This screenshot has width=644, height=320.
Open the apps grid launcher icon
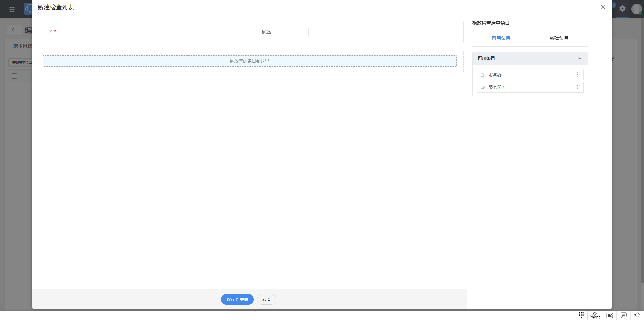[x=12, y=9]
